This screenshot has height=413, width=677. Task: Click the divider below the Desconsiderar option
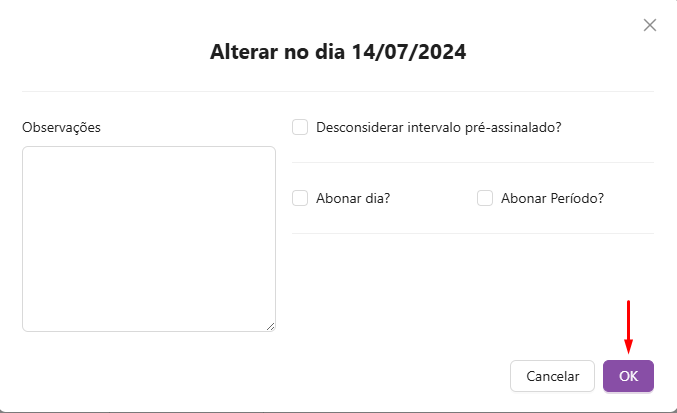click(472, 162)
